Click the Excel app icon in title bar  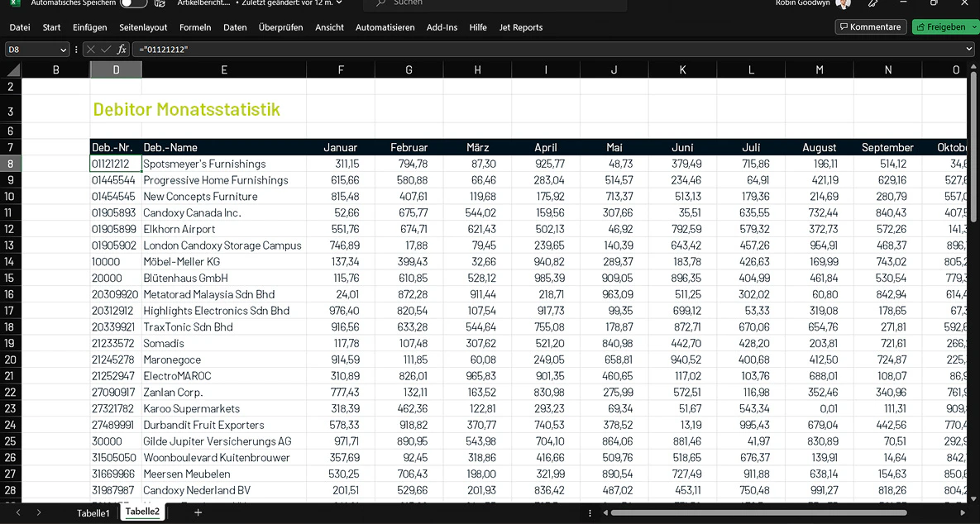tap(14, 3)
